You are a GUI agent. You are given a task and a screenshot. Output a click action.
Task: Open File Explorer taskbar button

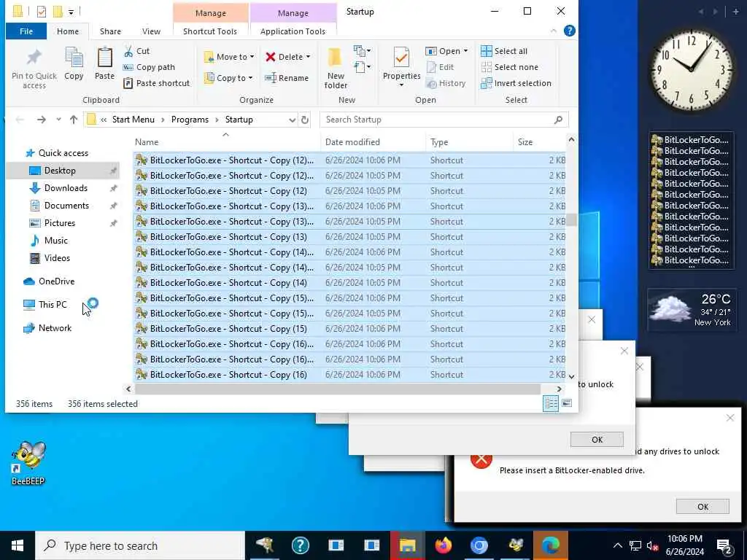pyautogui.click(x=407, y=545)
